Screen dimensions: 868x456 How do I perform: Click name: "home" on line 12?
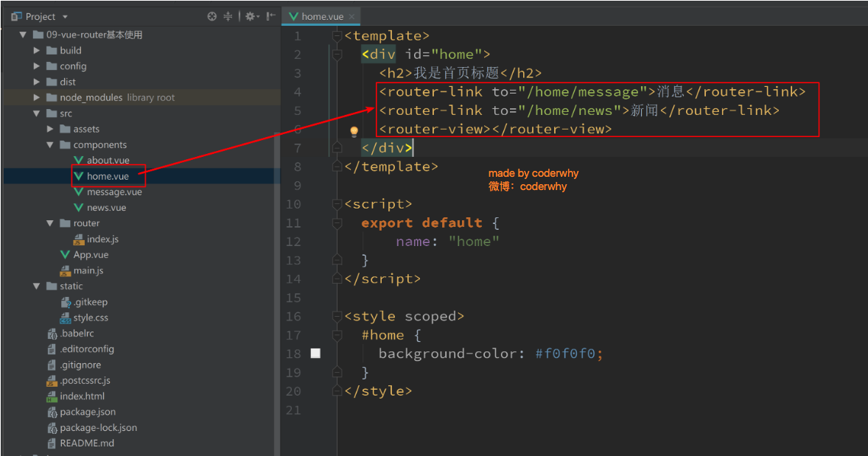pos(447,242)
